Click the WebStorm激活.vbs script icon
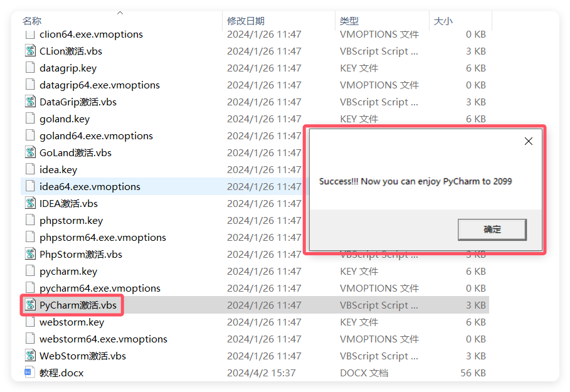 pyautogui.click(x=31, y=355)
